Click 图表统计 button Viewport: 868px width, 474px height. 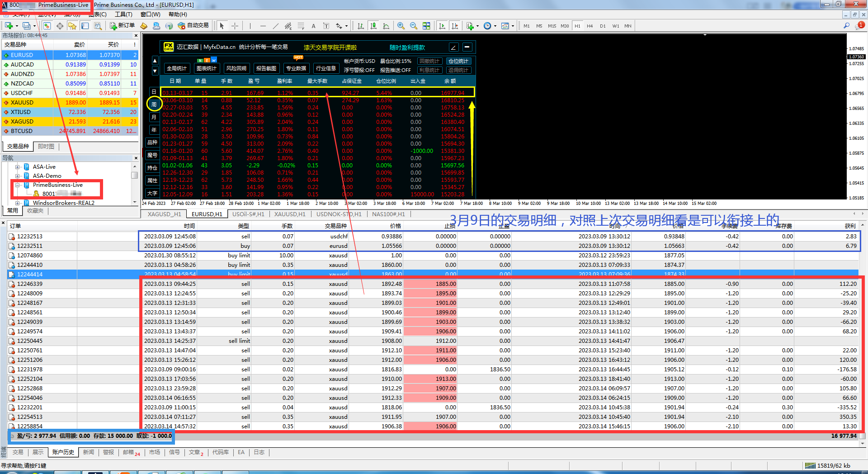click(x=206, y=68)
